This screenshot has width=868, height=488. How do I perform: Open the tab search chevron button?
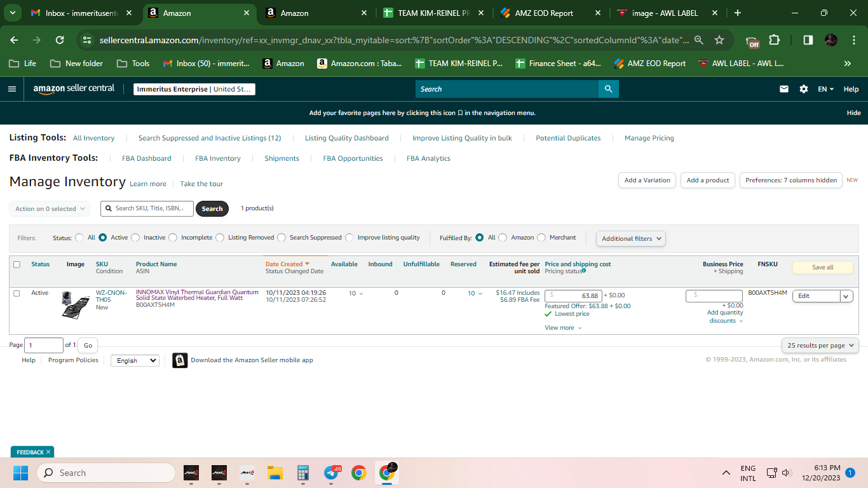(x=13, y=13)
